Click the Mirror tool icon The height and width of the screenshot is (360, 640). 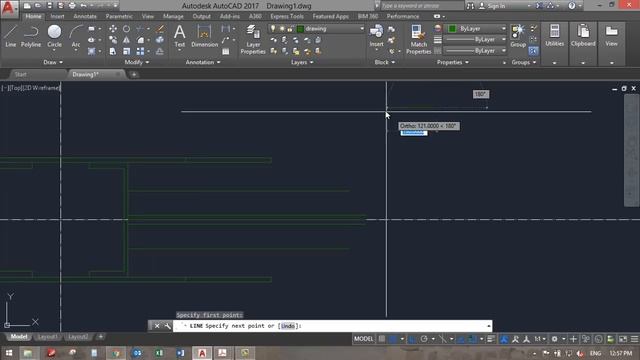click(x=127, y=40)
